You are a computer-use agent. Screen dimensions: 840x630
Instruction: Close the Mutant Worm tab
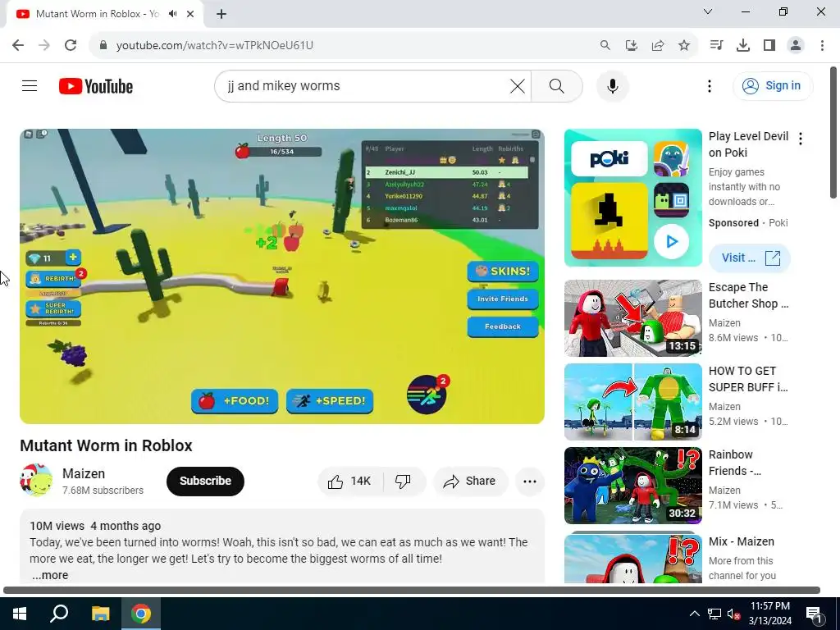click(x=190, y=14)
